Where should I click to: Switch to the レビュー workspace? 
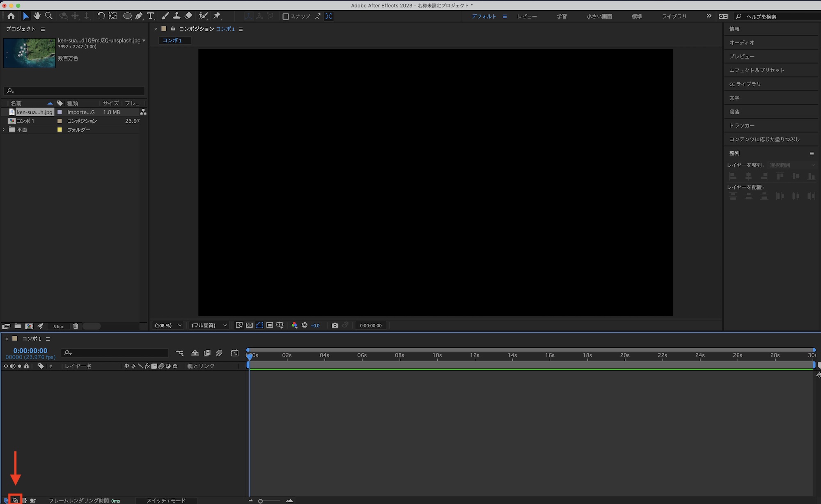tap(527, 16)
